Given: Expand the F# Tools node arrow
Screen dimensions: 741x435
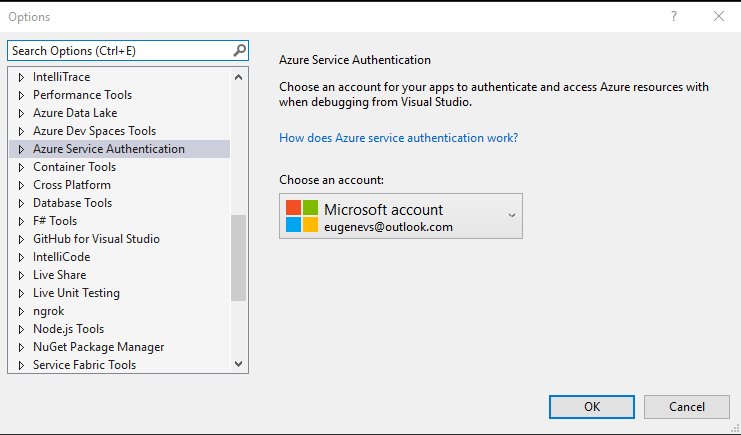Looking at the screenshot, I should coord(21,221).
